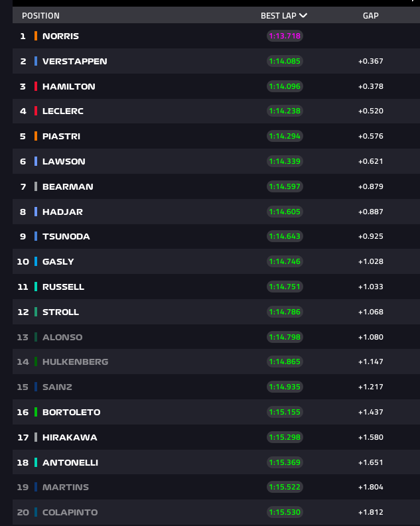420x526 pixels.
Task: Select the LECLERC driver name
Action: coord(62,111)
